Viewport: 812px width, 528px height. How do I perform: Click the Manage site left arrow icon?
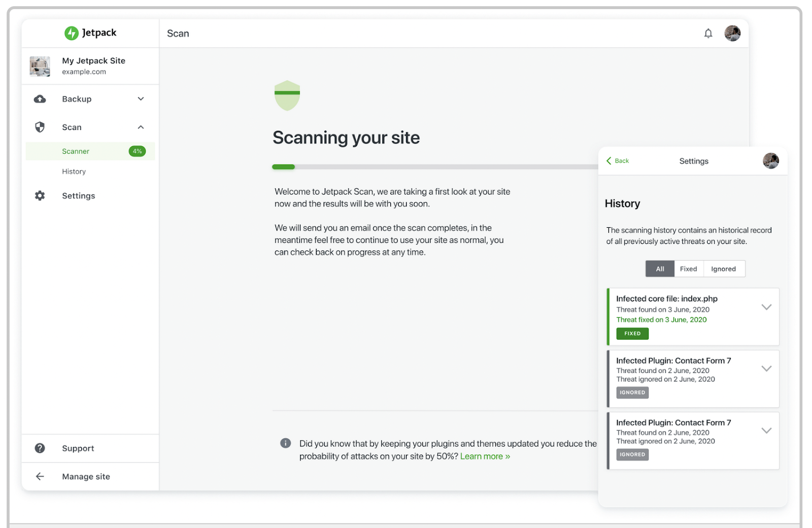click(x=40, y=477)
